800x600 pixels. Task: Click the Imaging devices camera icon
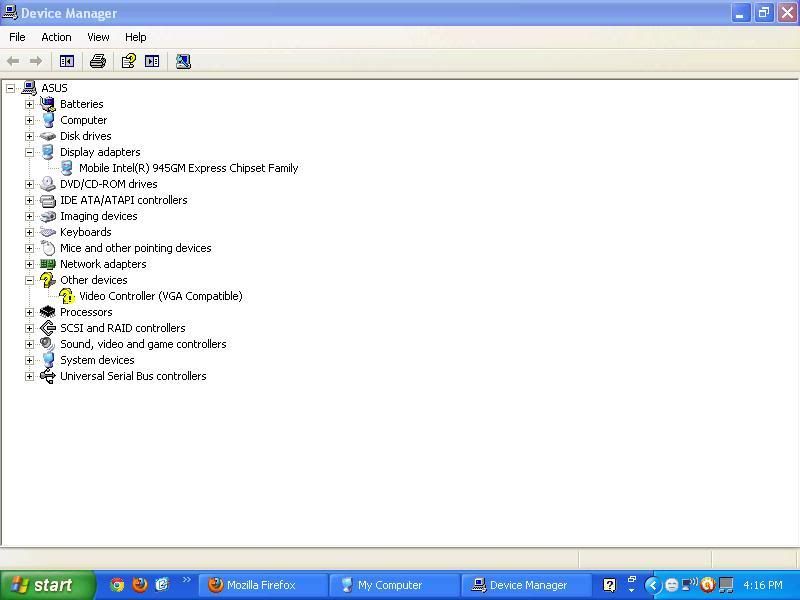(x=47, y=216)
